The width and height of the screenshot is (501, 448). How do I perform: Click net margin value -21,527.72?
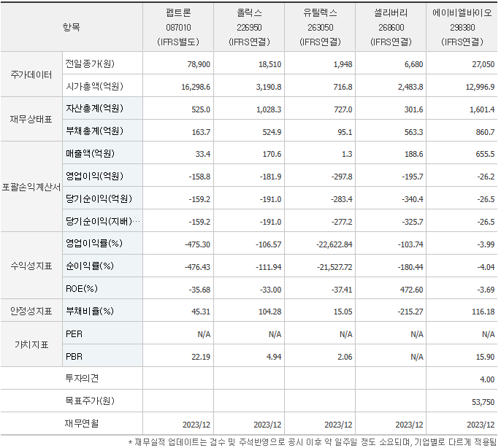[x=334, y=266]
